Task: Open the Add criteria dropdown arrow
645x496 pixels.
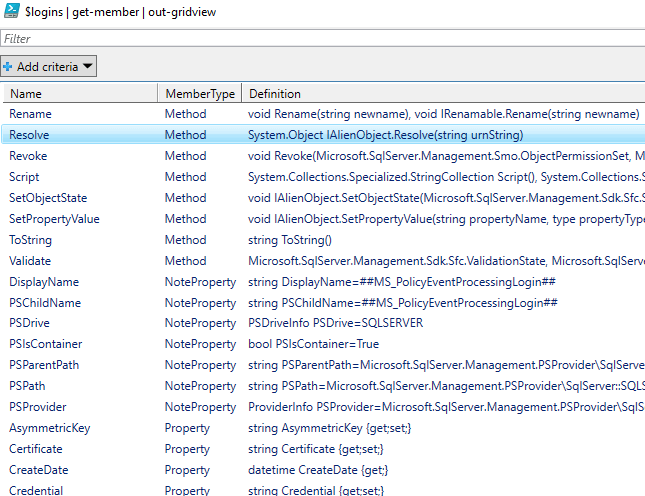Action: 88,66
